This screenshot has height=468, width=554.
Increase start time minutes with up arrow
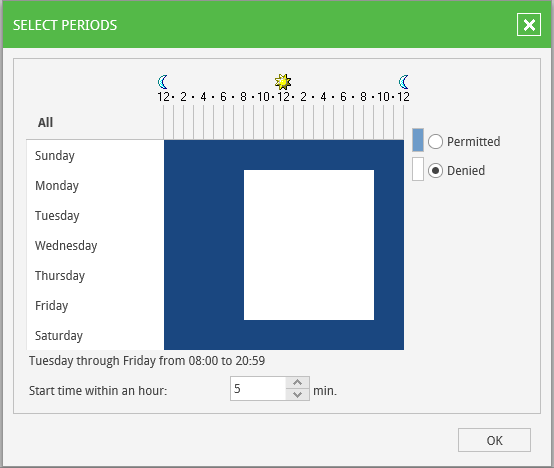[x=297, y=383]
